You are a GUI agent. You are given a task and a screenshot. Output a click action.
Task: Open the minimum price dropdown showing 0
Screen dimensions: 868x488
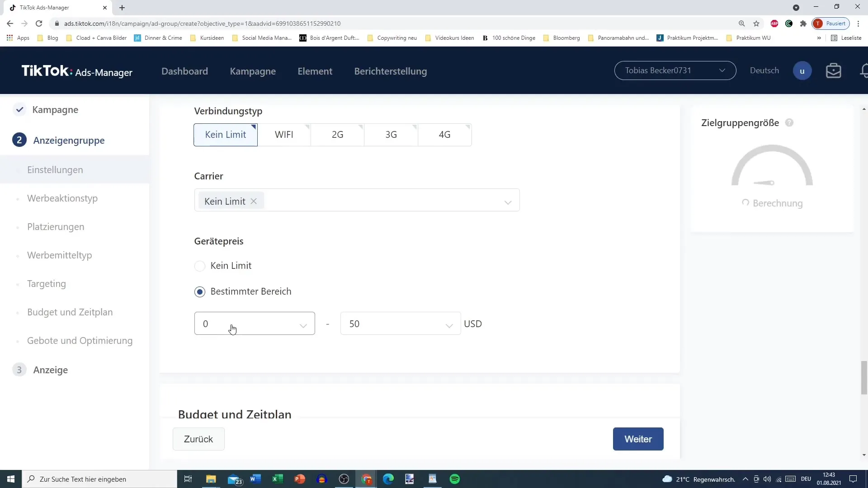[x=255, y=324]
